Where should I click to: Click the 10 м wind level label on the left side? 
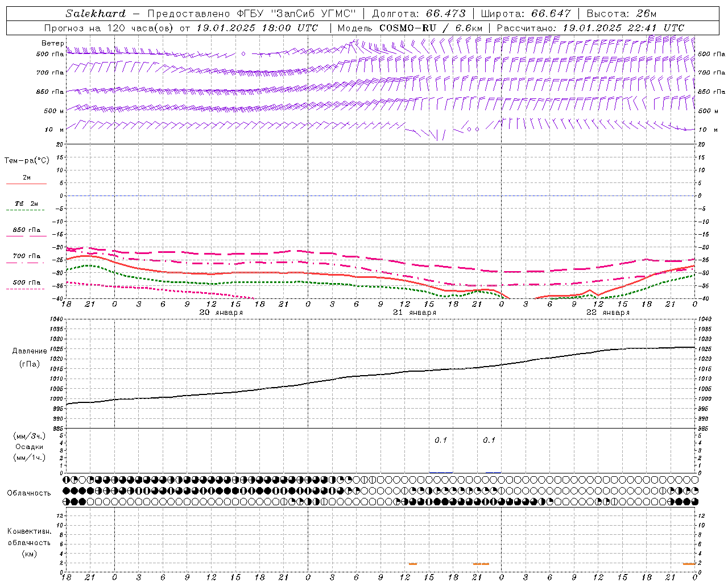point(55,130)
